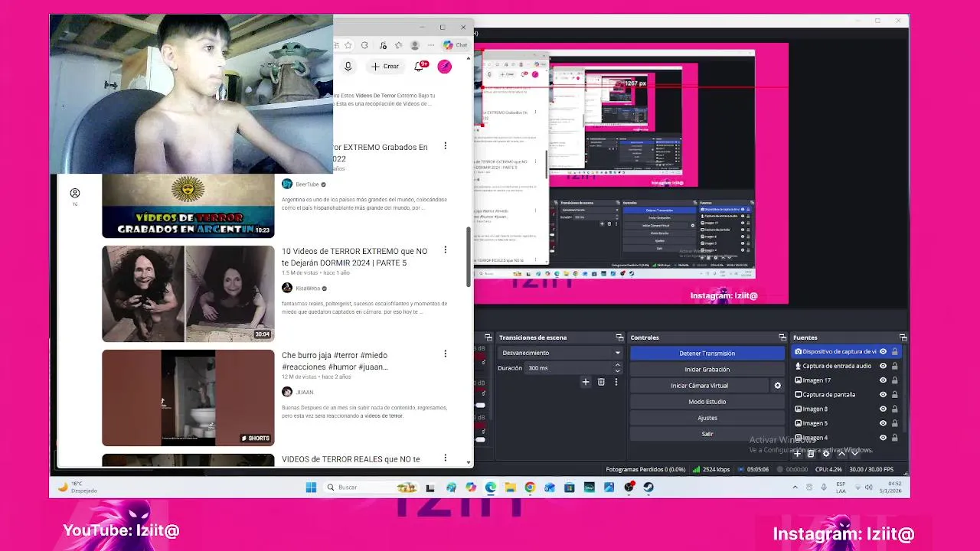980x551 pixels.
Task: Unlock 'Dispositivo de captura de vi' source
Action: pos(894,352)
